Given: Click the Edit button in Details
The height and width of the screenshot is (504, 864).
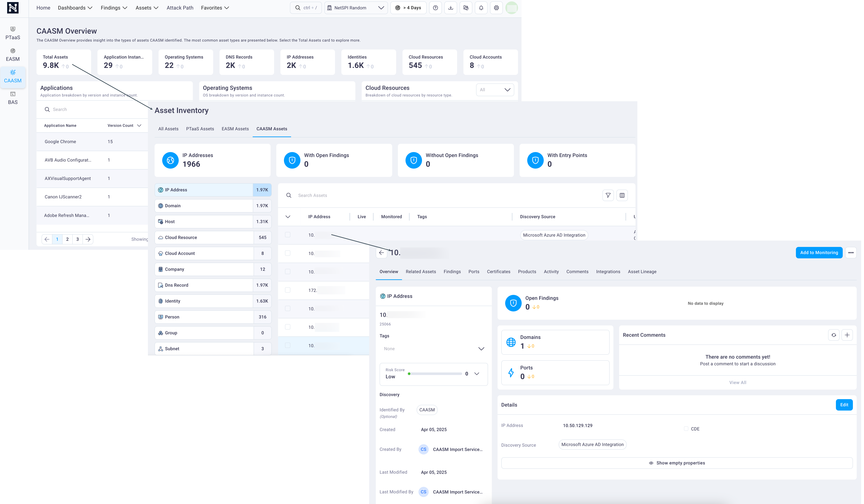Looking at the screenshot, I should 844,405.
